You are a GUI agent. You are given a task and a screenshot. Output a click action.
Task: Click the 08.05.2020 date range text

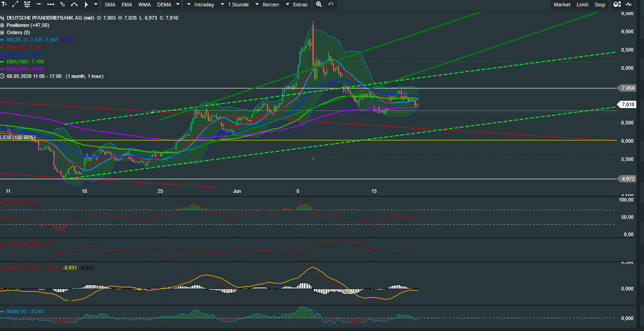(34, 76)
